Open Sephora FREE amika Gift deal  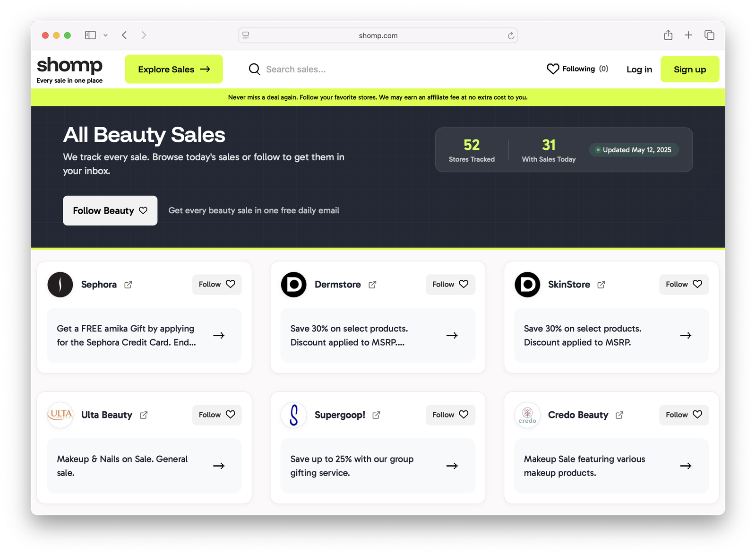tap(144, 335)
